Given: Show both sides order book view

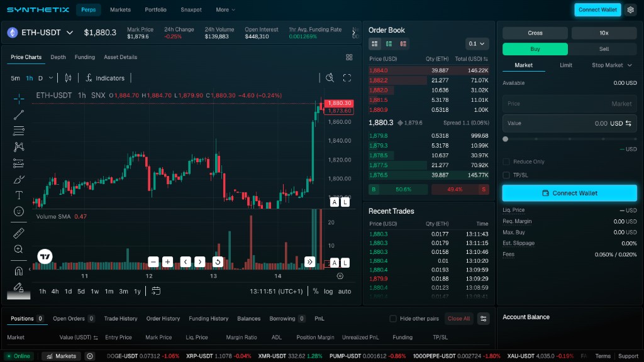Looking at the screenshot, I should (x=375, y=43).
